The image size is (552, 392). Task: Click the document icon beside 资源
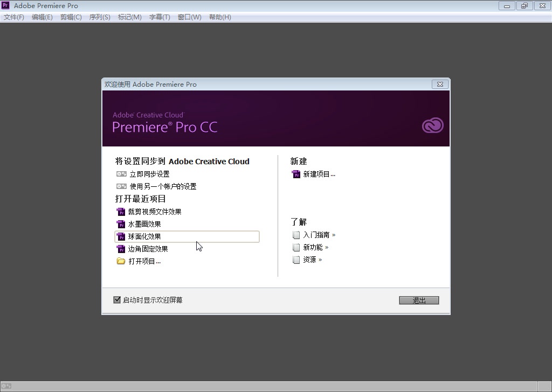coord(296,260)
